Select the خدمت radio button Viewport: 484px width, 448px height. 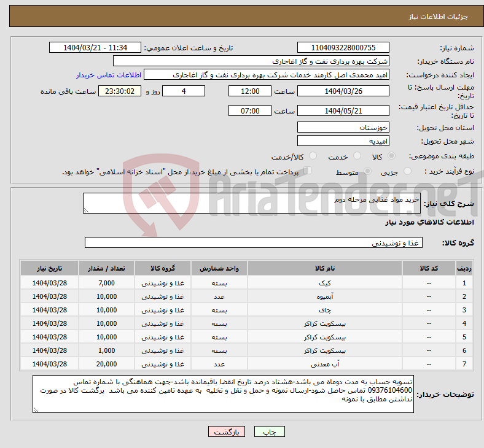357,156
